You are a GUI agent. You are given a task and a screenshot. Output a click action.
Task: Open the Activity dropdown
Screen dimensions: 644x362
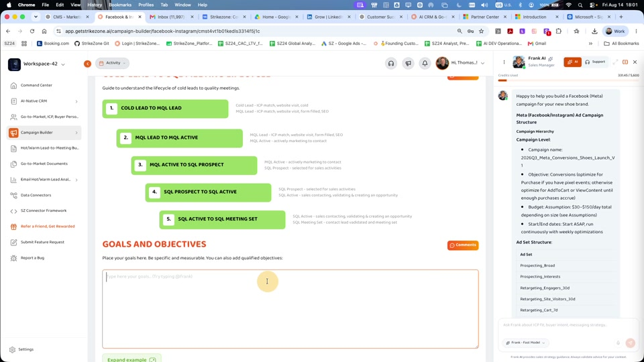tap(112, 63)
